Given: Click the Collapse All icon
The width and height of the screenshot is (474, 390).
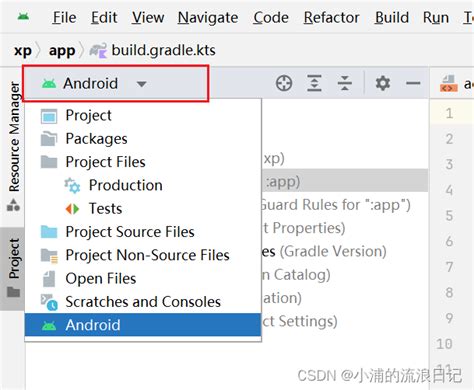Looking at the screenshot, I should [x=345, y=83].
